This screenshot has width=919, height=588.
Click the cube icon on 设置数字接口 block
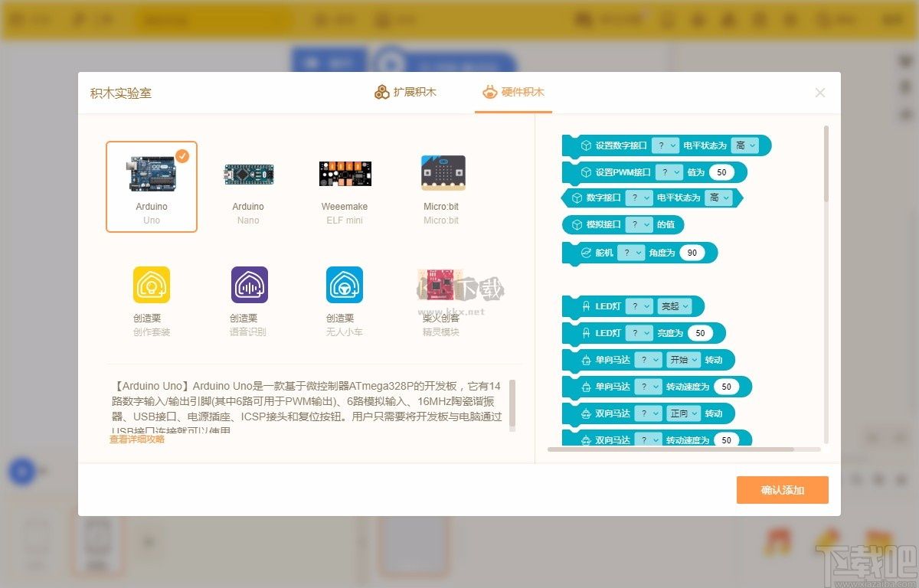586,145
